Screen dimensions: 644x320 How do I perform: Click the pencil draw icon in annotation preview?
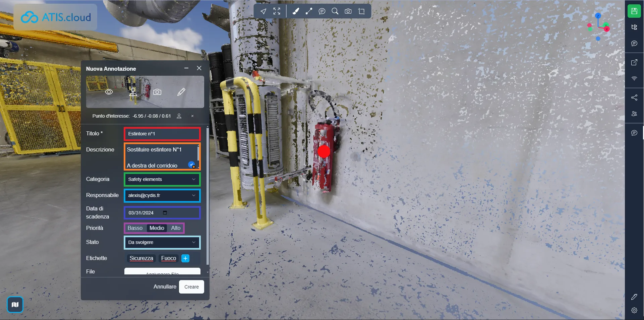point(181,92)
